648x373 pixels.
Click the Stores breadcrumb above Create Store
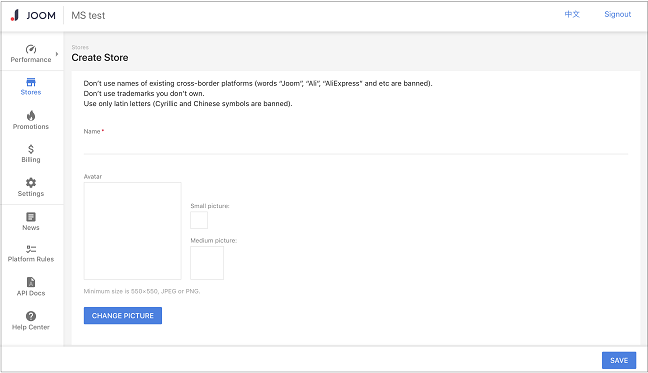80,48
